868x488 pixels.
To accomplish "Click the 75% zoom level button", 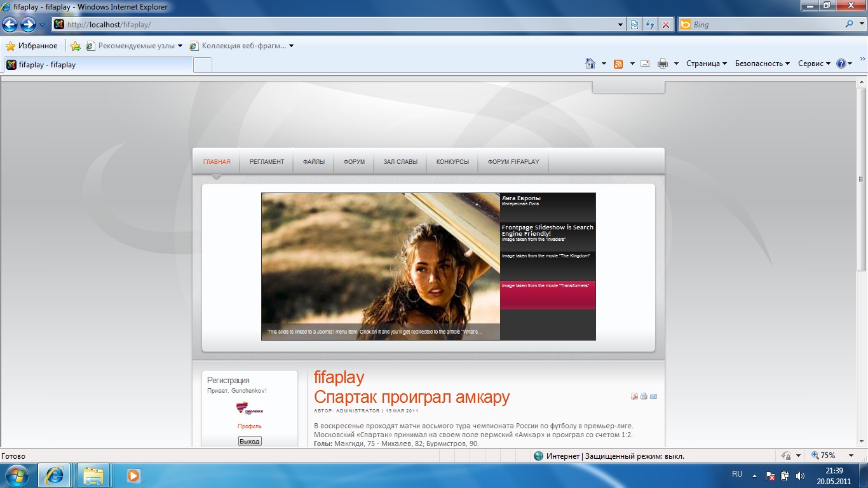I will [824, 456].
